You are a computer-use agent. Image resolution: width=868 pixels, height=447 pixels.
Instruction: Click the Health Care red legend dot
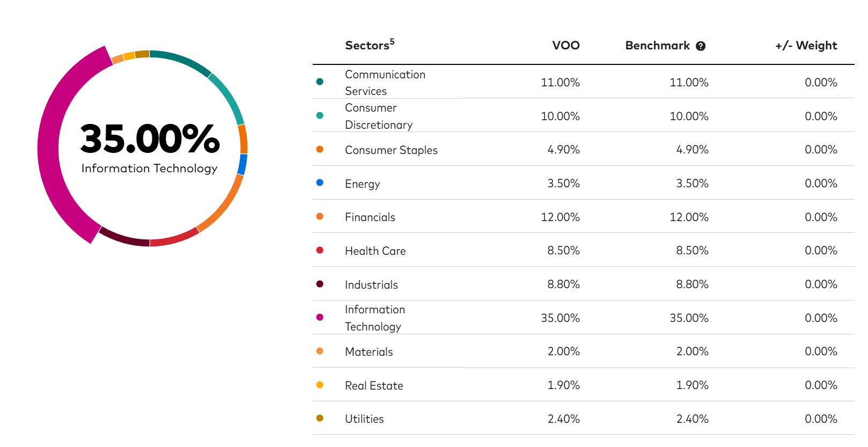[320, 250]
